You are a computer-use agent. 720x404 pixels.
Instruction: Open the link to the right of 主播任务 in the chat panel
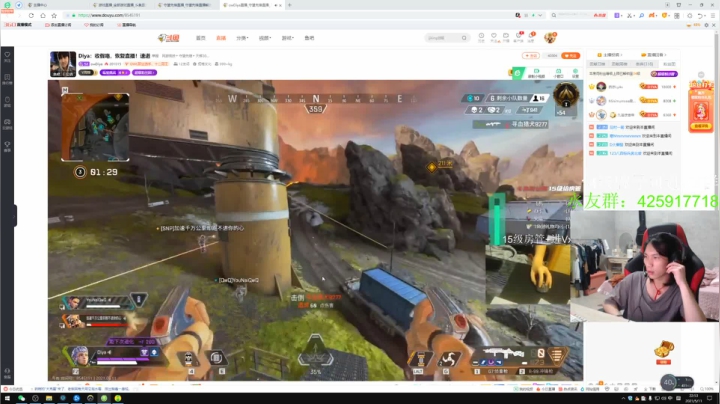pyautogui.click(x=654, y=55)
